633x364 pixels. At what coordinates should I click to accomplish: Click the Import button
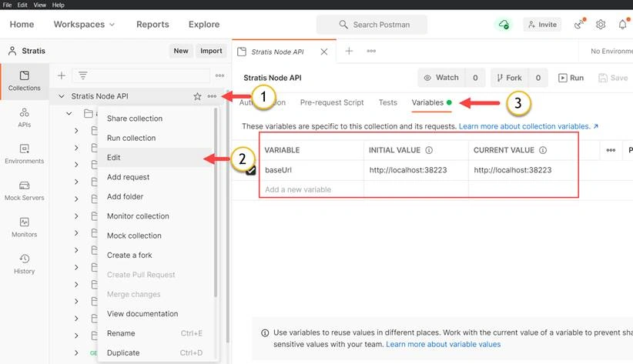(211, 51)
